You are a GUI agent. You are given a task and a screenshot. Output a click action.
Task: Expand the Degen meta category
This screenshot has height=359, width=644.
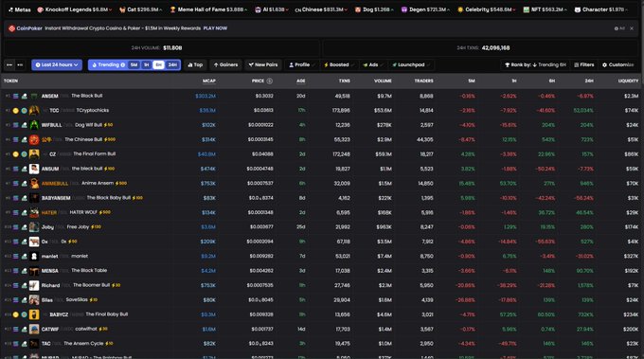pos(425,9)
